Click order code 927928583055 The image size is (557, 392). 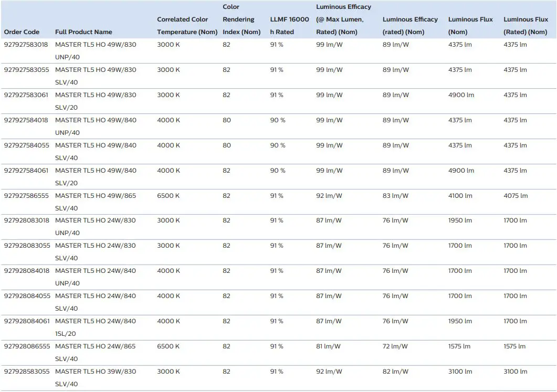click(x=26, y=371)
